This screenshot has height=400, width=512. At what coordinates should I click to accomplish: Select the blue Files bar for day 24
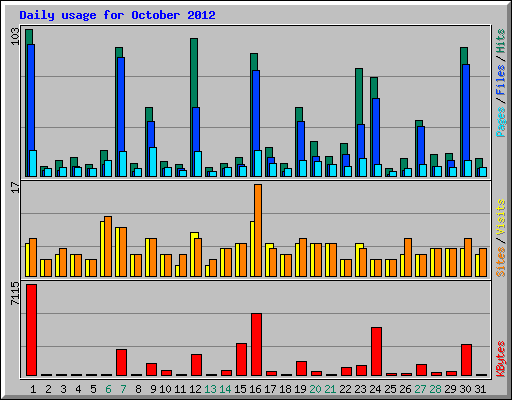tap(376, 131)
